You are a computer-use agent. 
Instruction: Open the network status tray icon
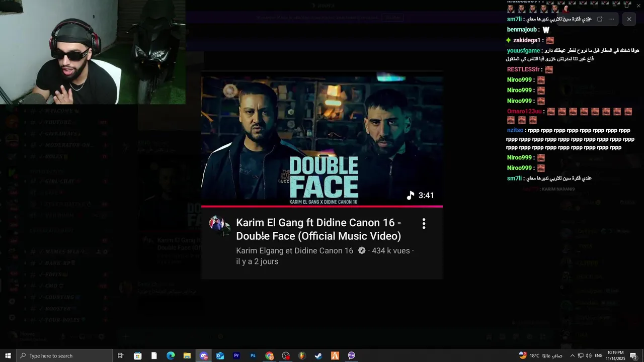tap(580, 355)
